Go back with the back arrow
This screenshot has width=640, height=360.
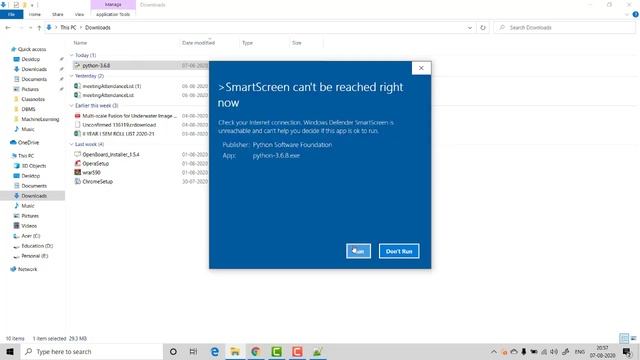[8, 27]
